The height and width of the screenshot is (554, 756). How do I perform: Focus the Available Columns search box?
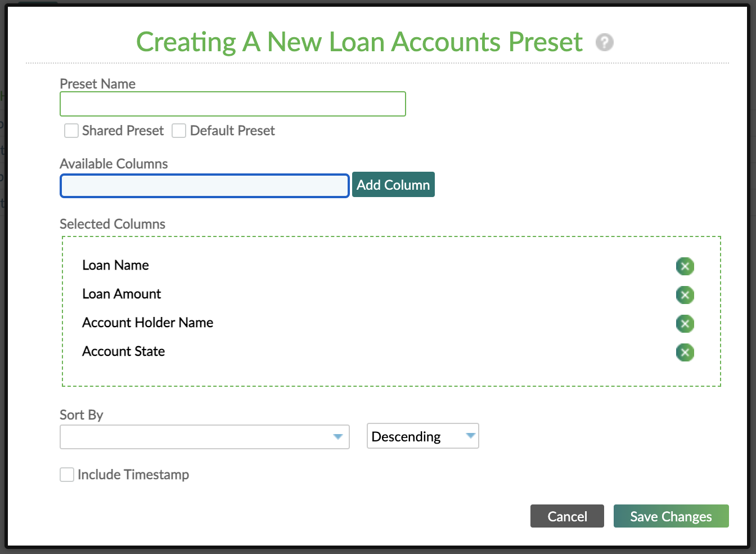(204, 186)
